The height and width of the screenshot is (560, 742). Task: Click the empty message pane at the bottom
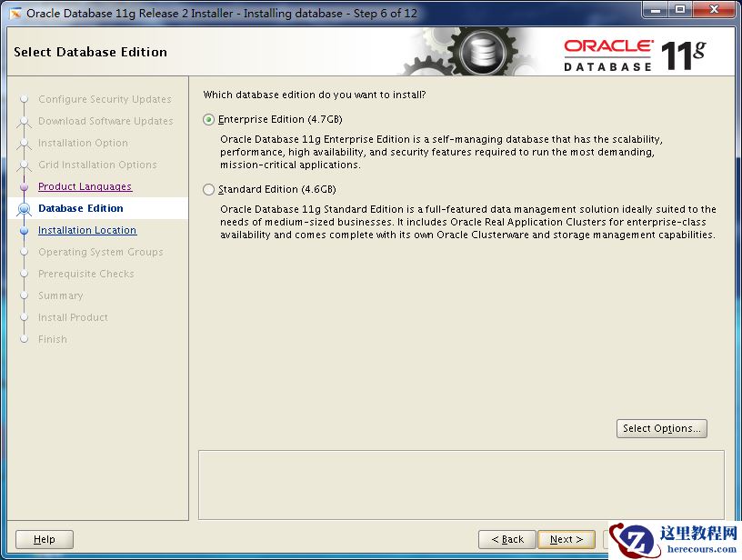pyautogui.click(x=461, y=485)
